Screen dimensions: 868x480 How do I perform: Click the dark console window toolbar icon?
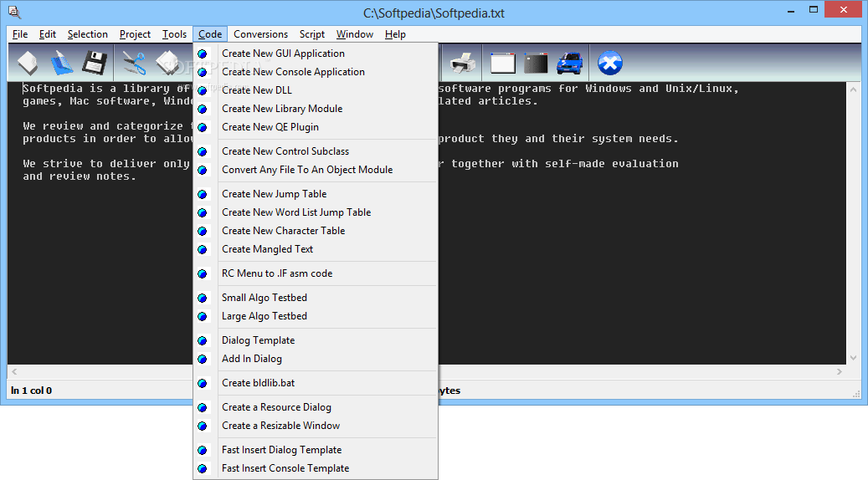click(x=536, y=63)
